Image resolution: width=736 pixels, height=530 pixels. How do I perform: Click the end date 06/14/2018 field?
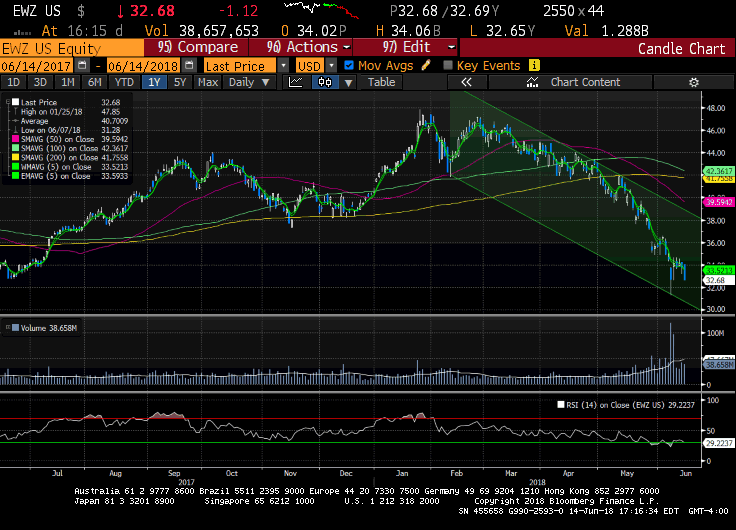click(144, 66)
